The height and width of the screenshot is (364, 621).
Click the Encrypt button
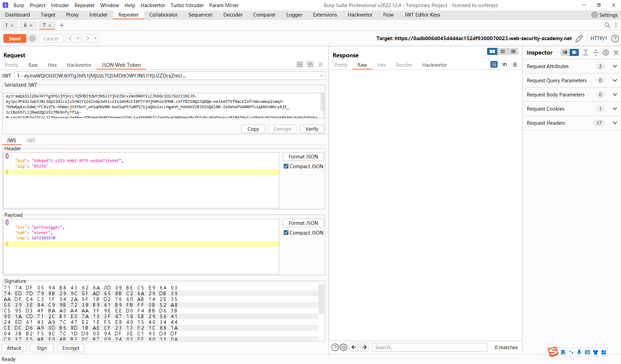click(x=71, y=348)
